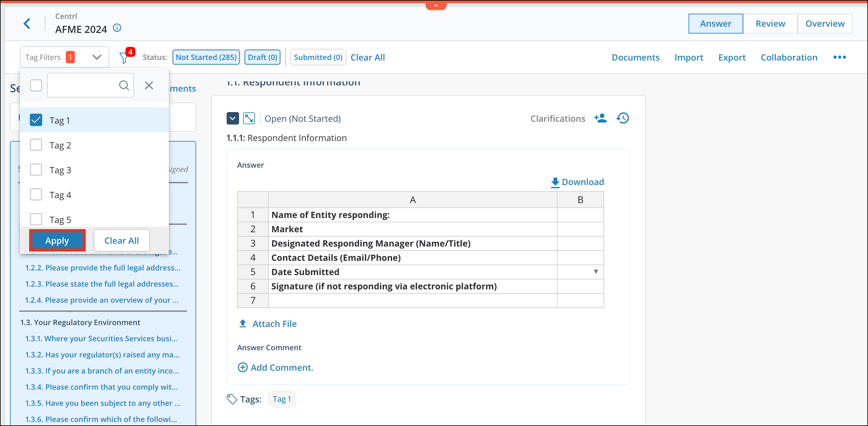868x426 pixels.
Task: Switch to the Review tab
Action: (x=770, y=24)
